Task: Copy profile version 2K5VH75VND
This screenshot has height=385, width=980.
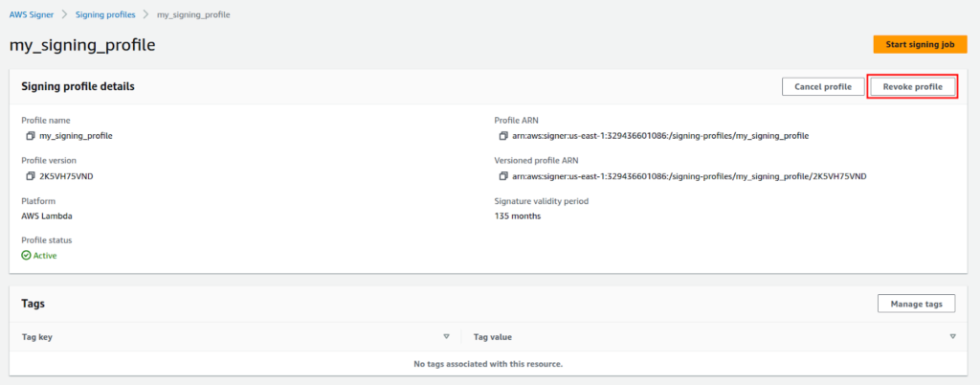Action: point(30,176)
